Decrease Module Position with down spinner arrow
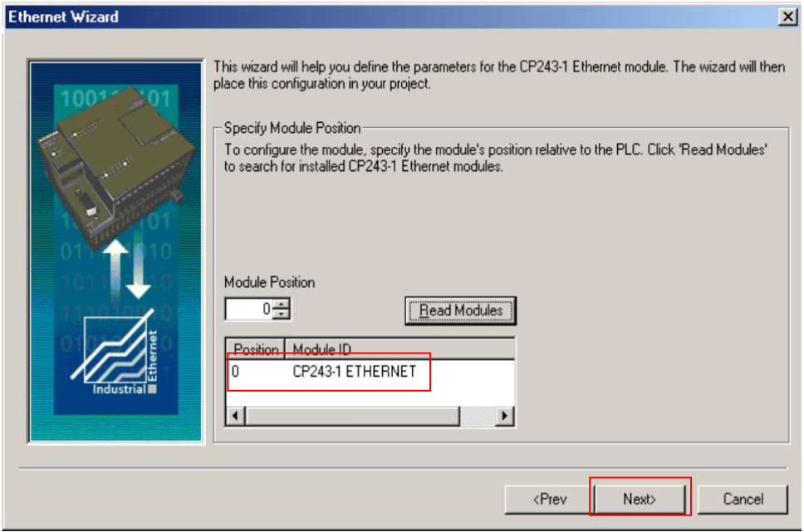Image resolution: width=804 pixels, height=532 pixels. click(281, 315)
